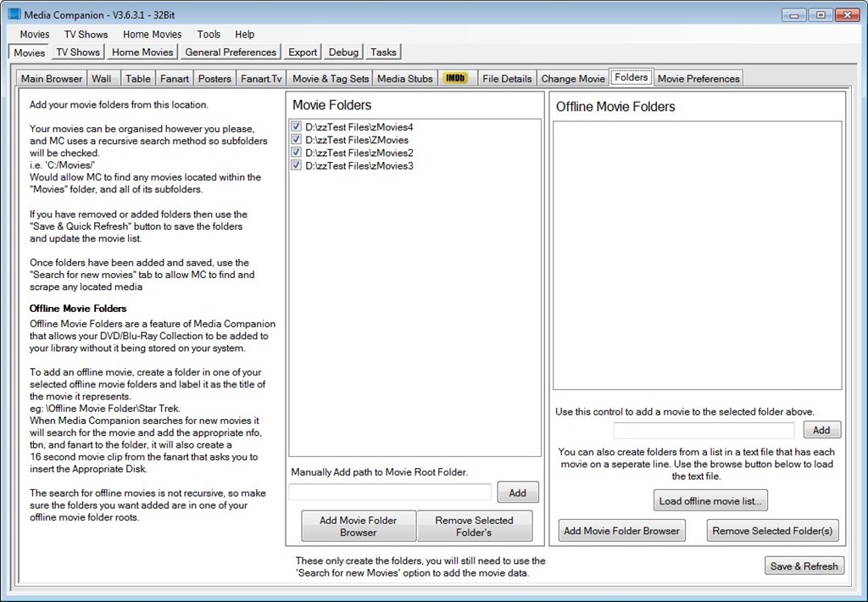This screenshot has width=868, height=602.
Task: Open the Home Movies menu
Action: click(153, 34)
